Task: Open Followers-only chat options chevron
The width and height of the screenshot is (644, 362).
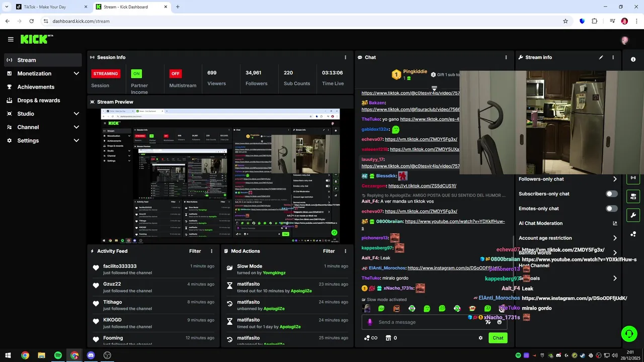Action: point(615,179)
